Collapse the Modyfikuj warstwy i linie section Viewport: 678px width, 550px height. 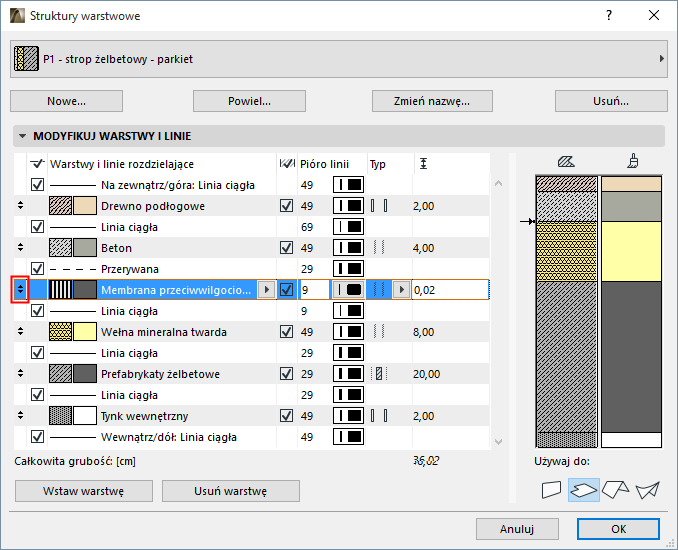(22, 136)
